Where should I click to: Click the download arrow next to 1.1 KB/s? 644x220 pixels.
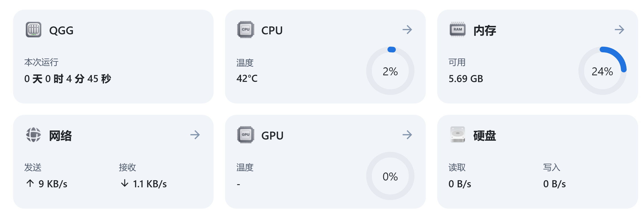pyautogui.click(x=125, y=183)
